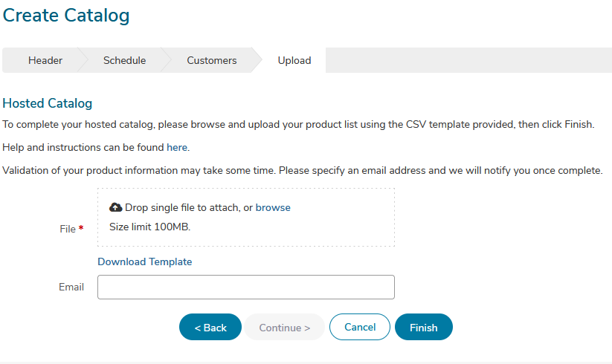Cancel the catalog creation

(360, 327)
